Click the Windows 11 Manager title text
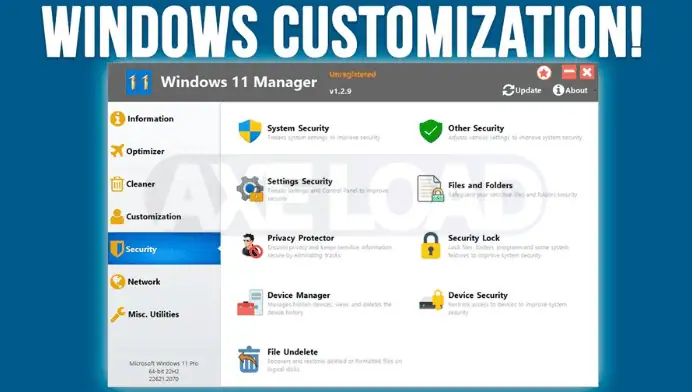Screen dimensions: 692x392 tap(239, 82)
